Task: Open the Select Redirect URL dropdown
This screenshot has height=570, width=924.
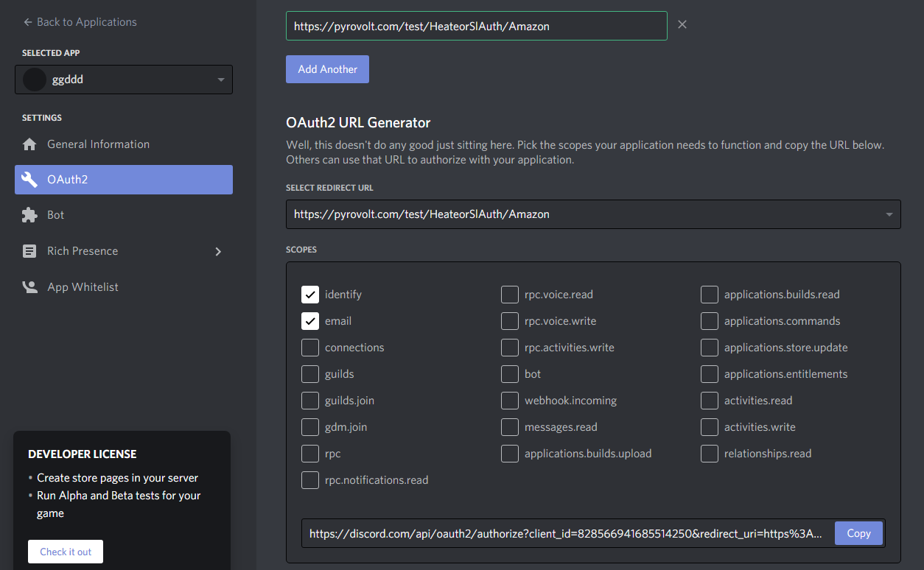Action: 889,215
